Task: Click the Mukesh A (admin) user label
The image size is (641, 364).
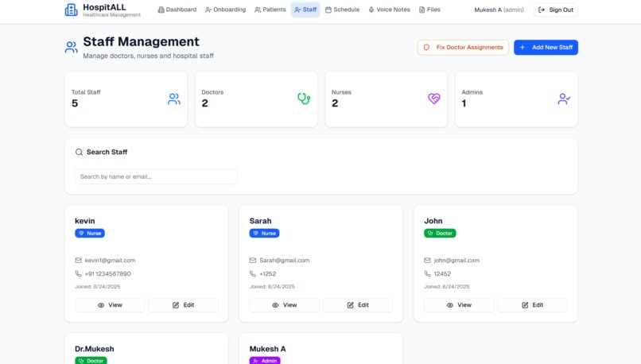Action: coord(499,10)
